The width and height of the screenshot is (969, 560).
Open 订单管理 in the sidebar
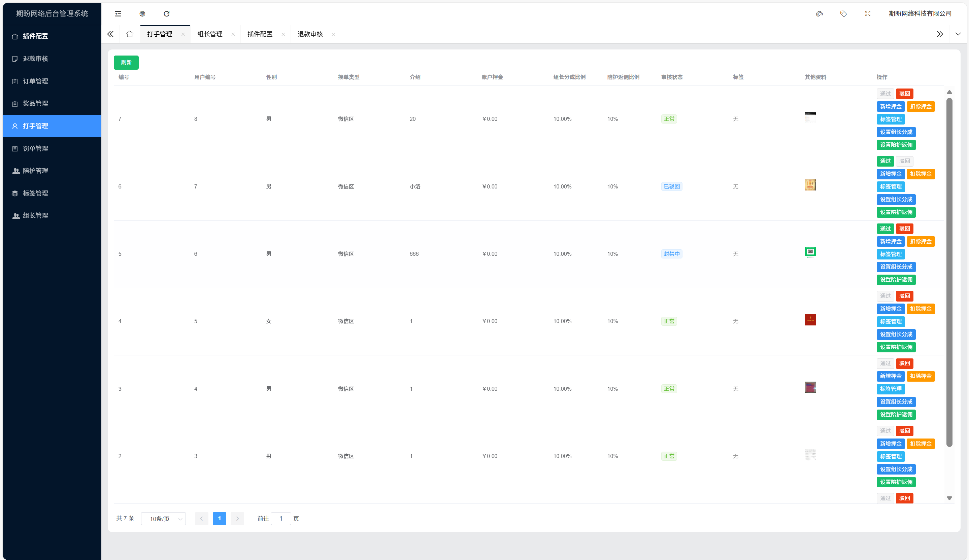coord(35,81)
